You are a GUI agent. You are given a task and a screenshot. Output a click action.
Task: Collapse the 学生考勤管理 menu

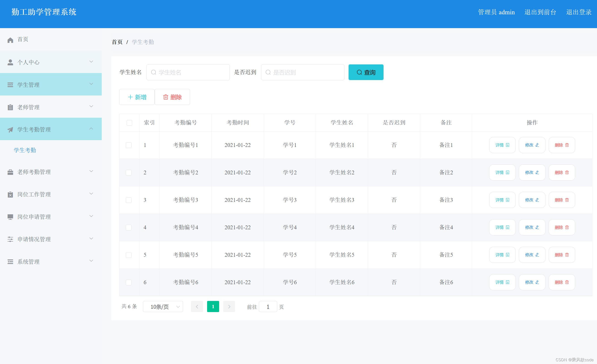point(91,129)
